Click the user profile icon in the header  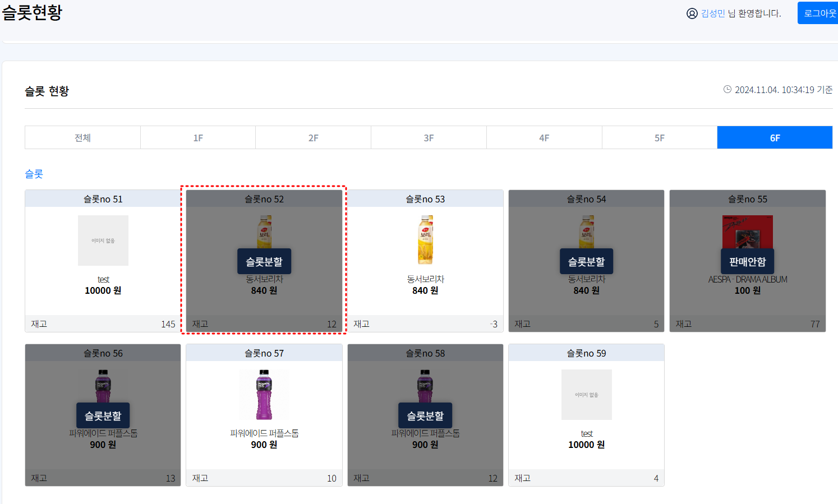[x=691, y=13]
